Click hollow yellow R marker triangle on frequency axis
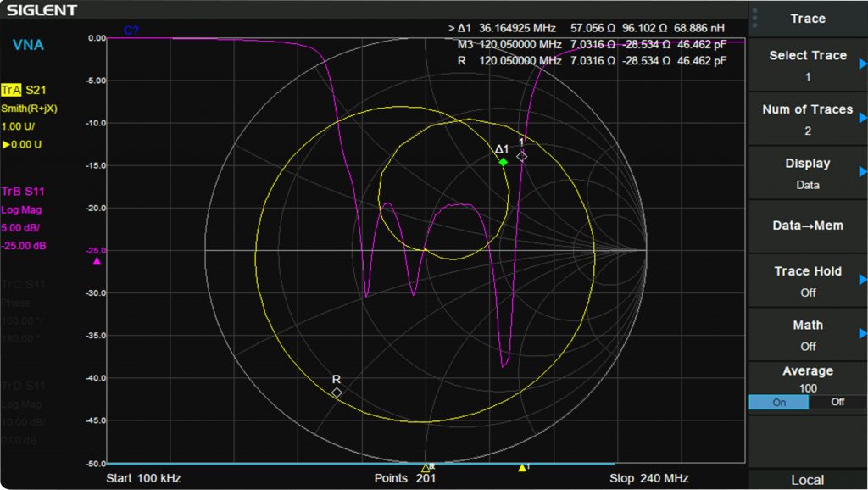 [x=426, y=467]
